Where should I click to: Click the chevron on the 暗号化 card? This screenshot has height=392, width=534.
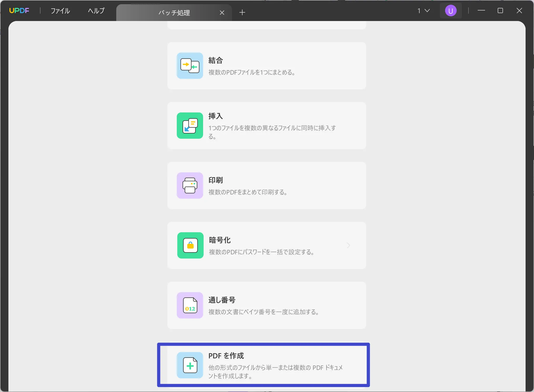click(348, 245)
